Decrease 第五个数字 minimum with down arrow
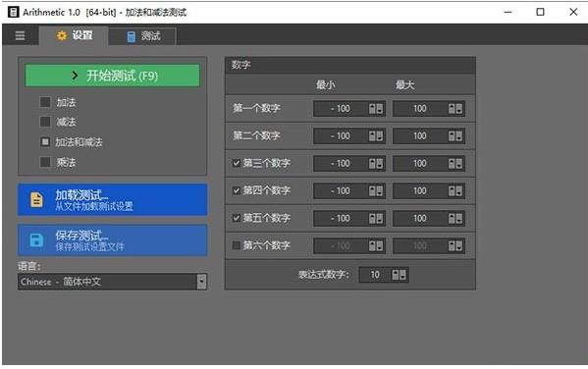 [380, 218]
